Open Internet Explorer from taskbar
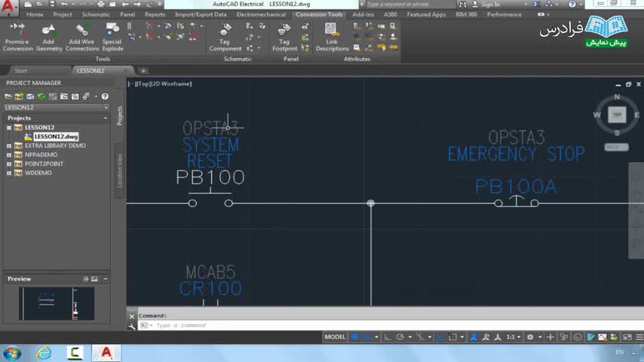This screenshot has height=362, width=644. coord(44,354)
